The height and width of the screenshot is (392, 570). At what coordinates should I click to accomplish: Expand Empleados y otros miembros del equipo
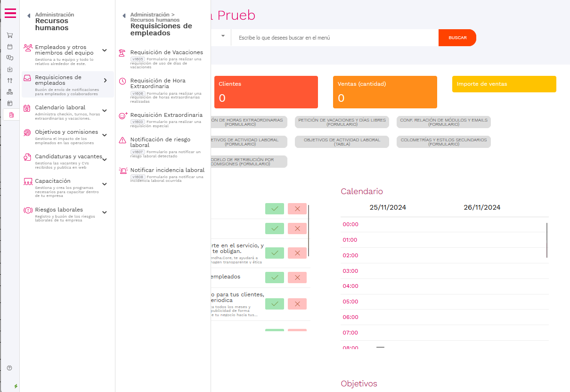pyautogui.click(x=105, y=50)
